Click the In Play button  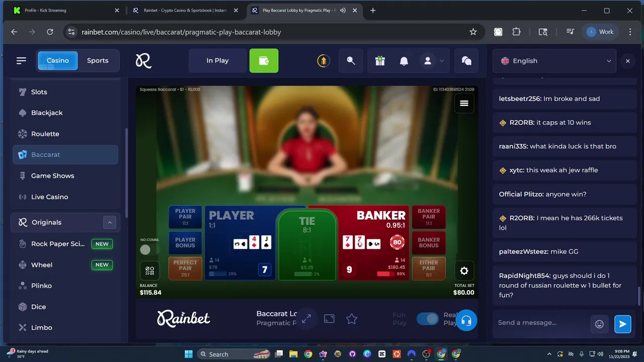pyautogui.click(x=217, y=60)
